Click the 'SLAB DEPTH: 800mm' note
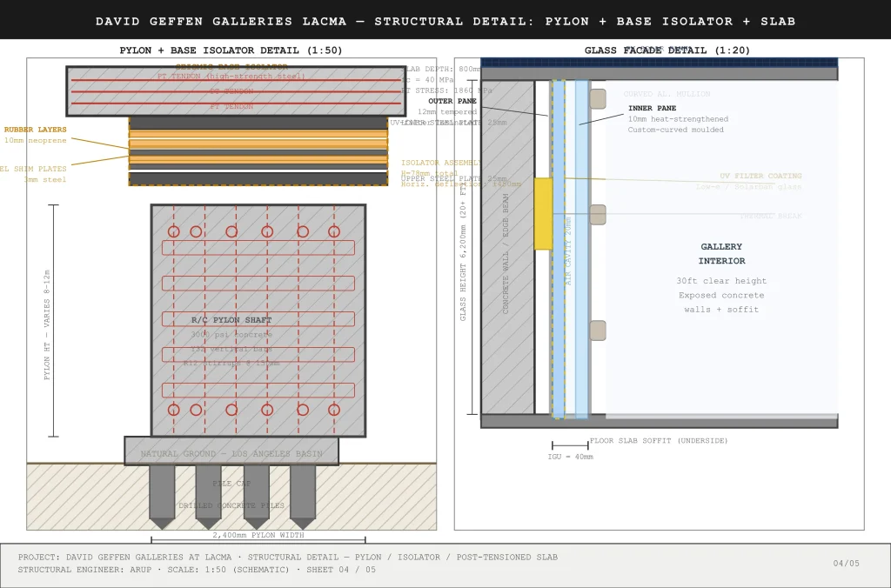The width and height of the screenshot is (891, 588). point(441,69)
